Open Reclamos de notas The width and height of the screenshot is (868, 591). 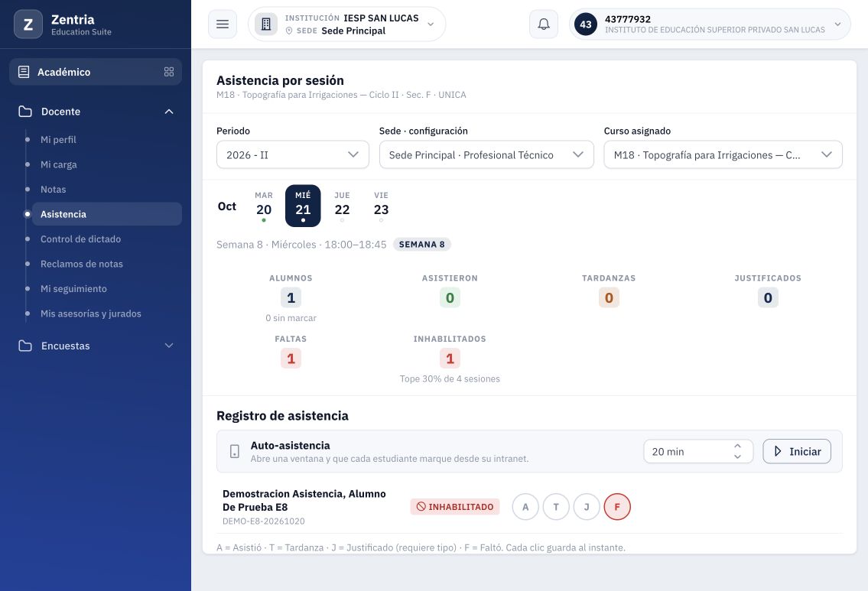pyautogui.click(x=81, y=264)
